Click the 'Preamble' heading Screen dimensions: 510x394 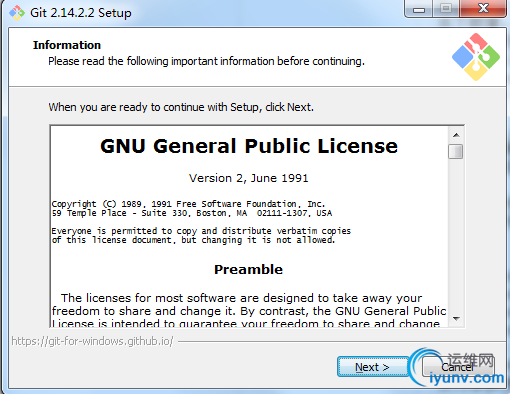[249, 269]
